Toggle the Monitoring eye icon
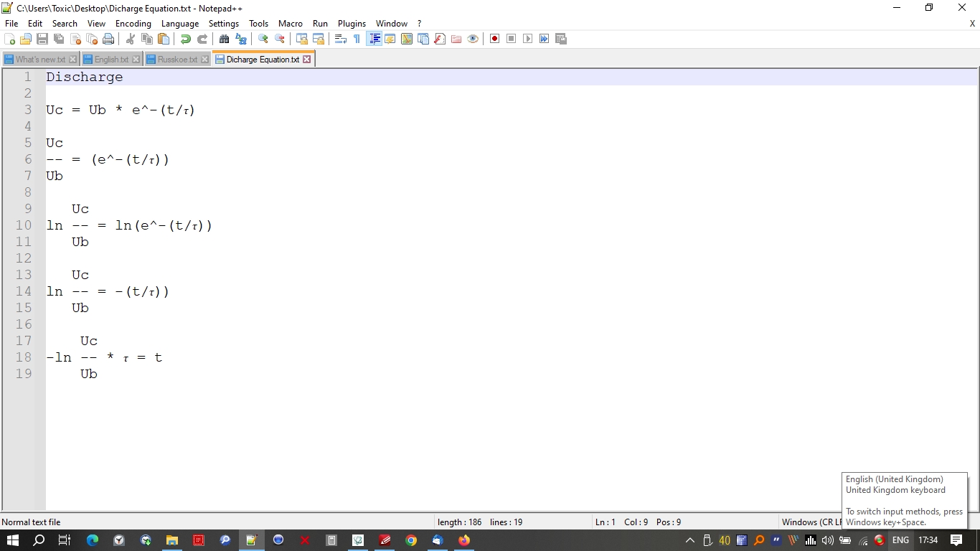The width and height of the screenshot is (980, 551). pyautogui.click(x=473, y=39)
